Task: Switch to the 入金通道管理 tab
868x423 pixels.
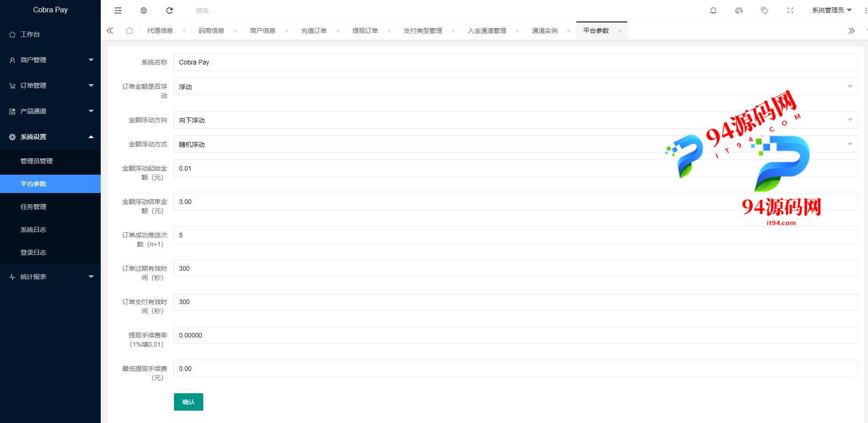Action: [x=487, y=31]
